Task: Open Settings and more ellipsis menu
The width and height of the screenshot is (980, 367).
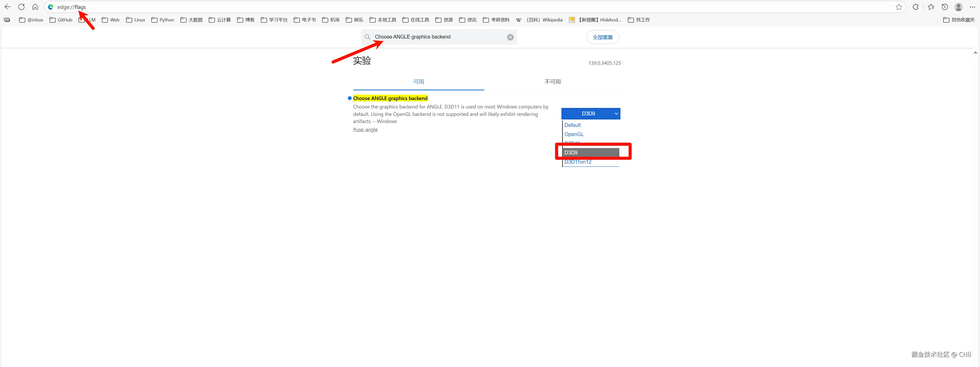Action: point(972,7)
